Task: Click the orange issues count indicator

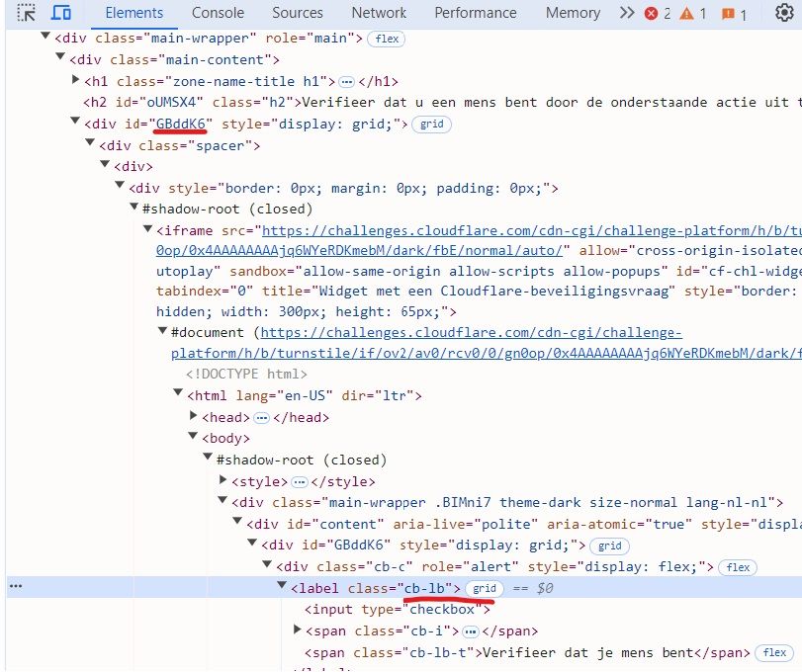Action: click(734, 14)
